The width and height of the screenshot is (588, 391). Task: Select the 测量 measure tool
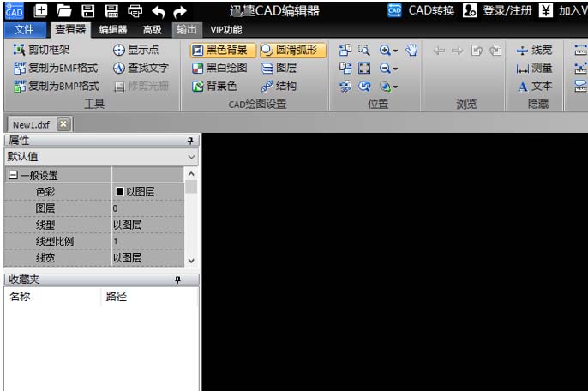click(534, 68)
